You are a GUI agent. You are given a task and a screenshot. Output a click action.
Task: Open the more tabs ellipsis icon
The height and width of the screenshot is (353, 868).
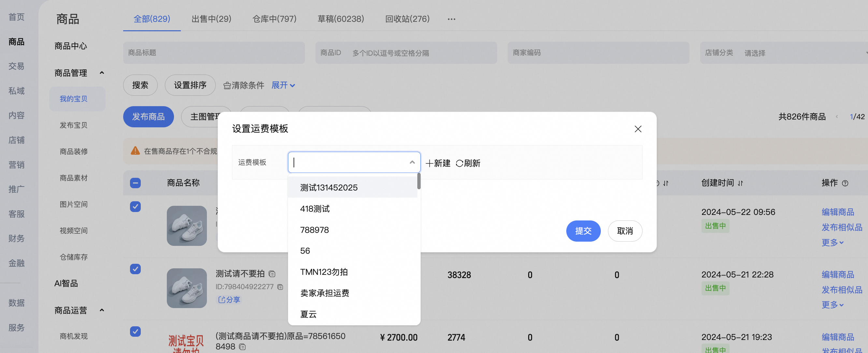tap(452, 19)
